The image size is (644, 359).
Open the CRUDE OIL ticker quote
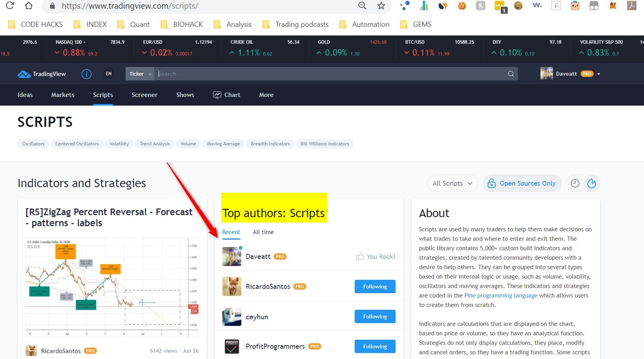click(x=265, y=48)
